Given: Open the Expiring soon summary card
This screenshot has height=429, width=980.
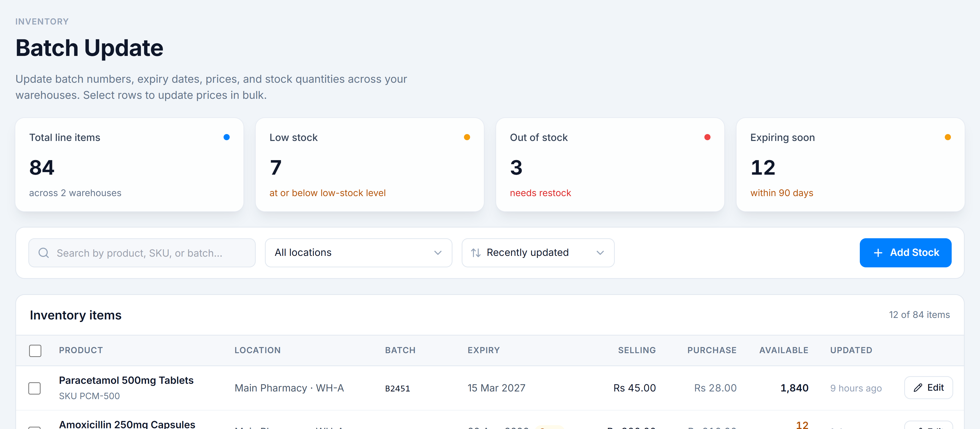Looking at the screenshot, I should tap(851, 164).
